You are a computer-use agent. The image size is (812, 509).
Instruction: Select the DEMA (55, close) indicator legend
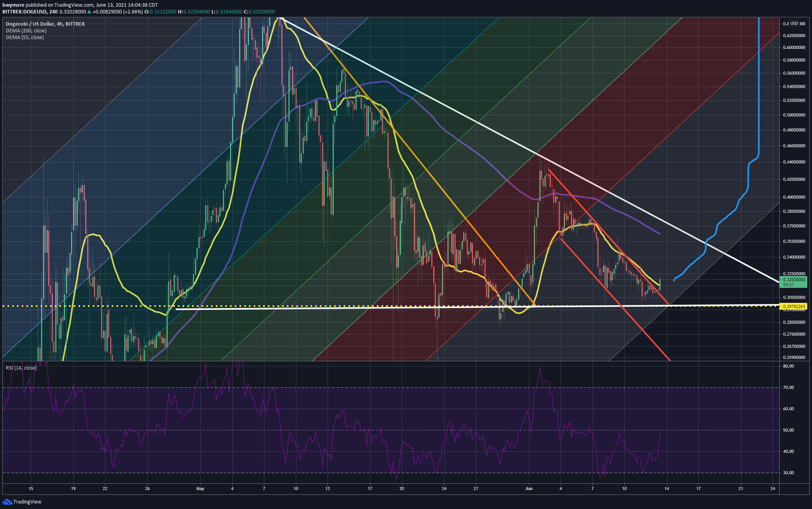(25, 37)
